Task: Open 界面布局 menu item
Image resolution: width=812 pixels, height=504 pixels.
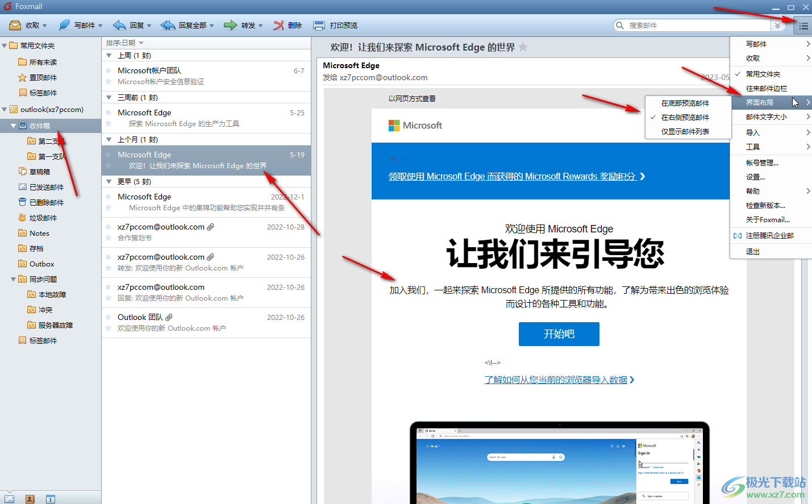Action: 771,102
